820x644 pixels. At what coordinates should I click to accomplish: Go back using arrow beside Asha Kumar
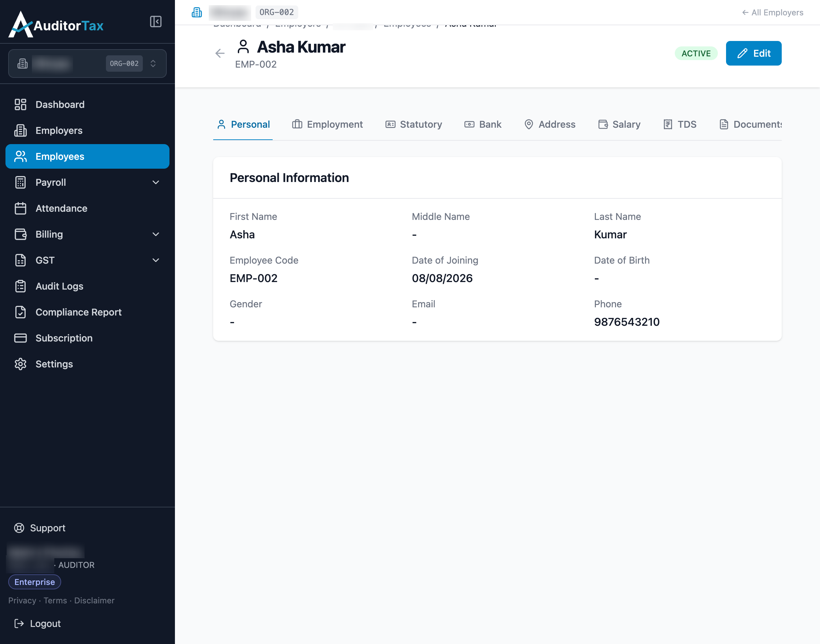pos(220,53)
